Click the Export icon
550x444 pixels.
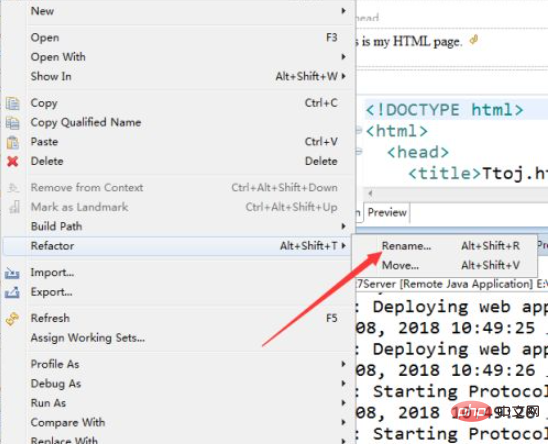pyautogui.click(x=12, y=292)
